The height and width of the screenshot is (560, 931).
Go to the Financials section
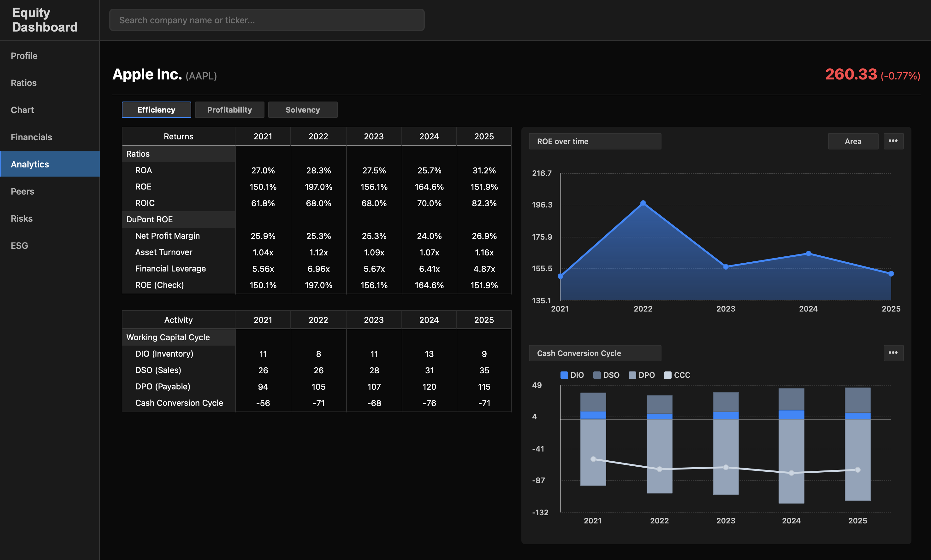(x=31, y=137)
